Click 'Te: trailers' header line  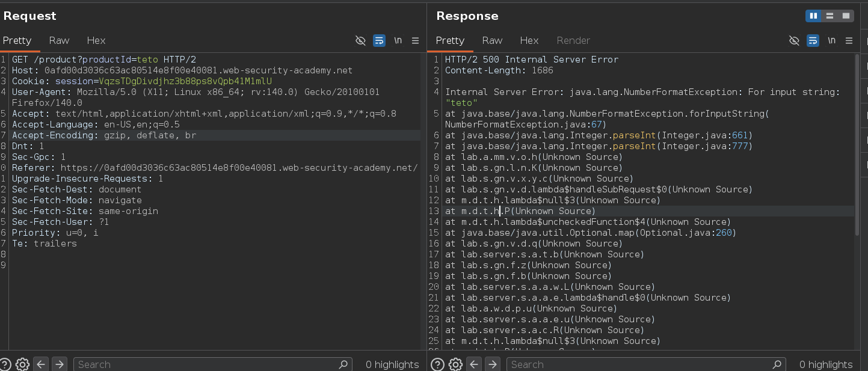click(x=45, y=244)
